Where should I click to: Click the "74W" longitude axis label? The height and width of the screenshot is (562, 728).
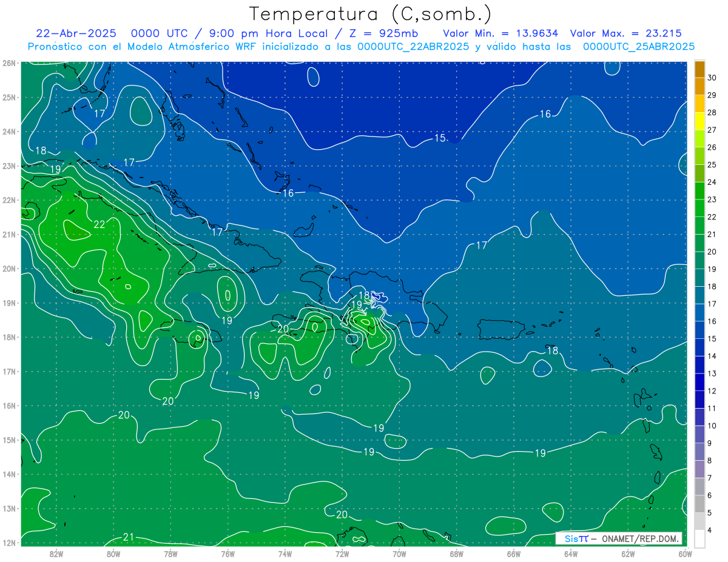click(x=285, y=554)
